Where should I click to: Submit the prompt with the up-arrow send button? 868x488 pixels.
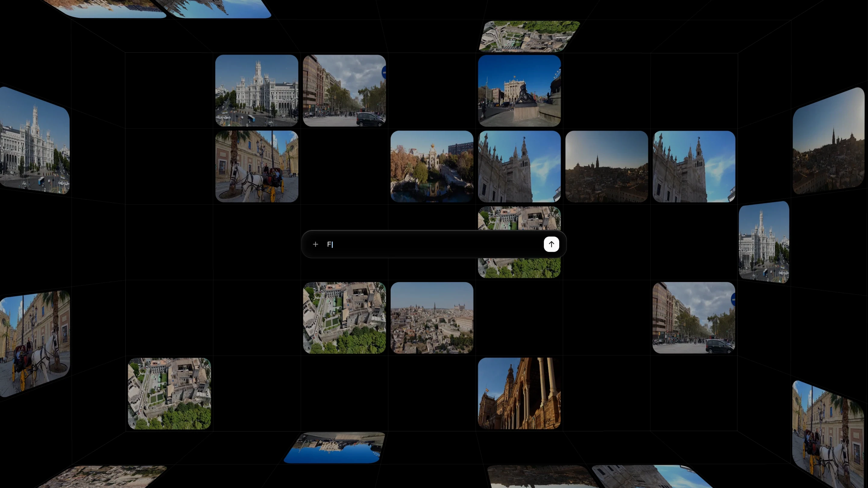point(551,244)
